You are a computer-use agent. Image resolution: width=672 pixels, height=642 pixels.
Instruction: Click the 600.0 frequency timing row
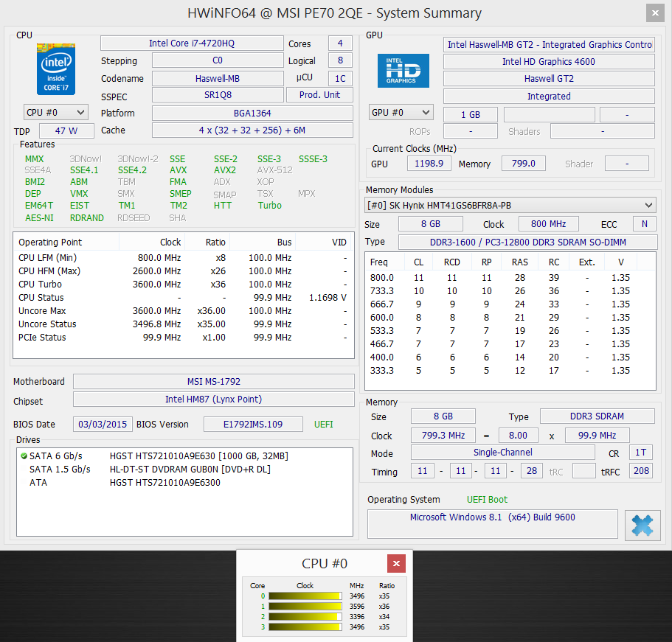coord(510,318)
